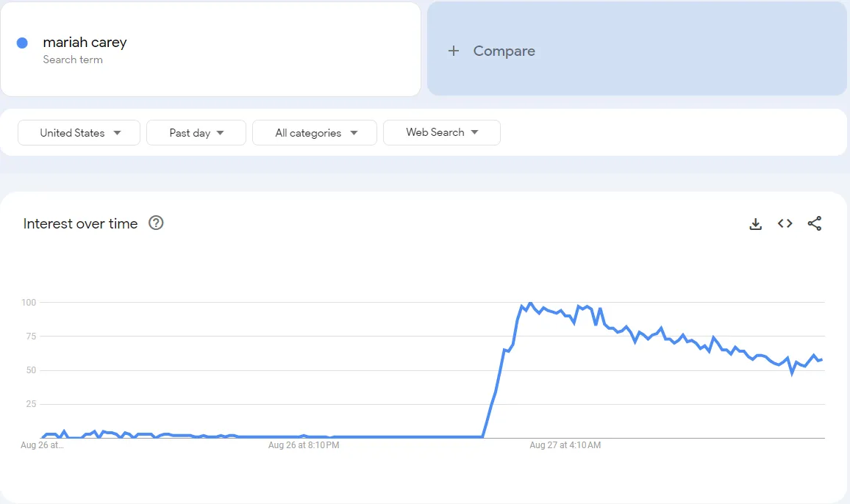Open the Web Search type selector

tap(441, 133)
